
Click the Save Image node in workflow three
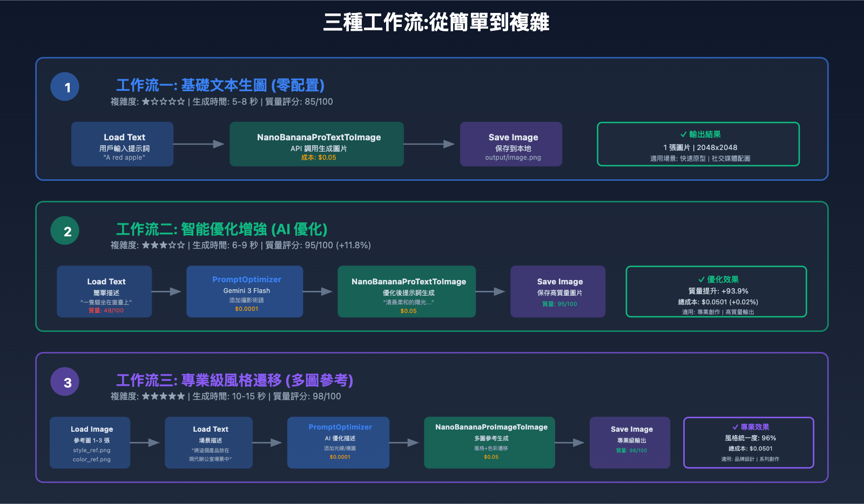point(630,442)
